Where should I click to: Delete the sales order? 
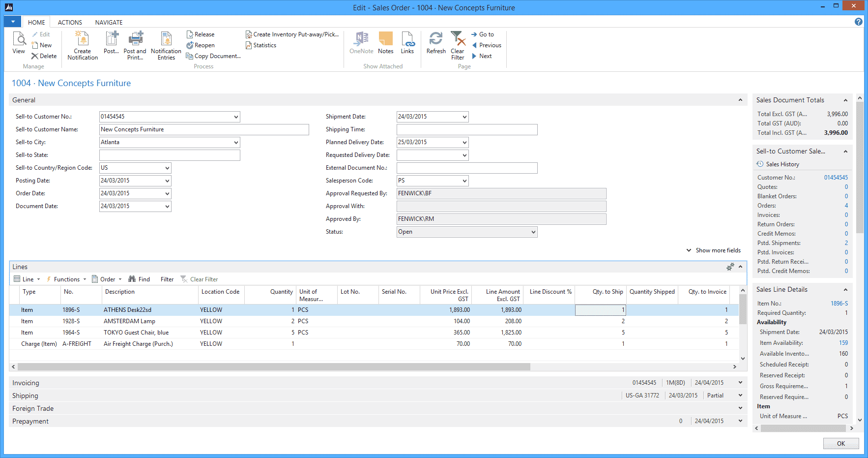click(x=44, y=56)
